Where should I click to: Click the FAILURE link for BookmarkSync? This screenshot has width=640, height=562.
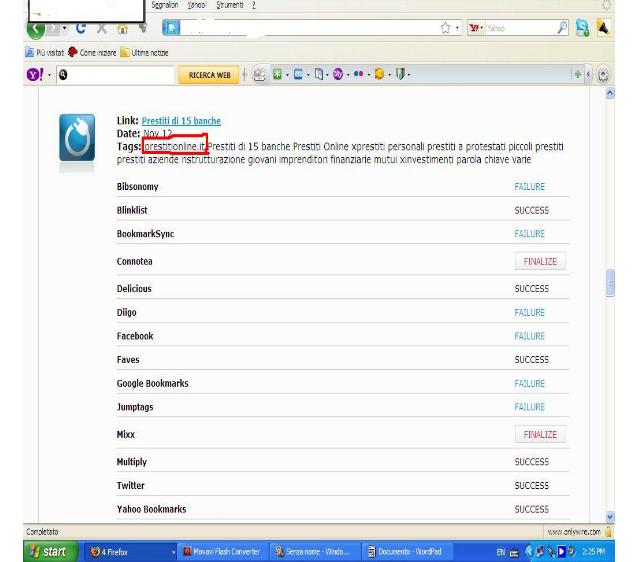529,234
